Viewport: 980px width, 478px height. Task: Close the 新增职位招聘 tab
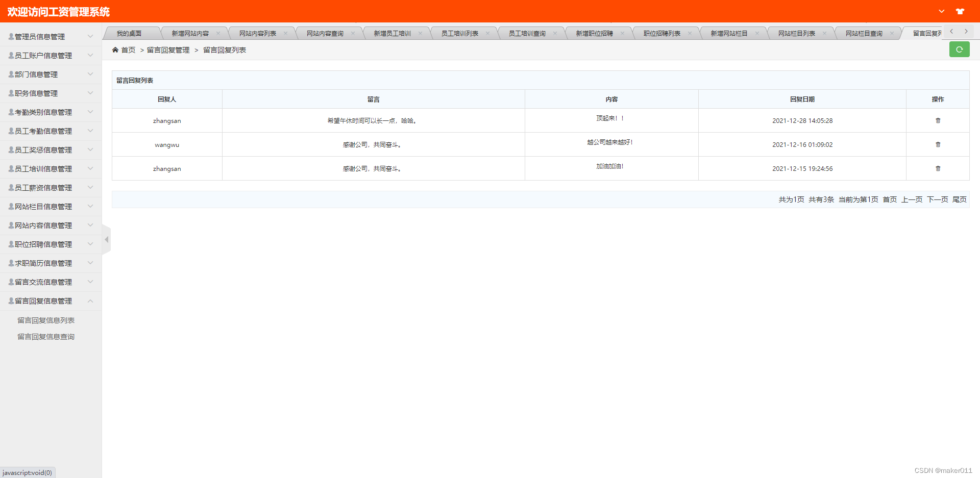(622, 33)
